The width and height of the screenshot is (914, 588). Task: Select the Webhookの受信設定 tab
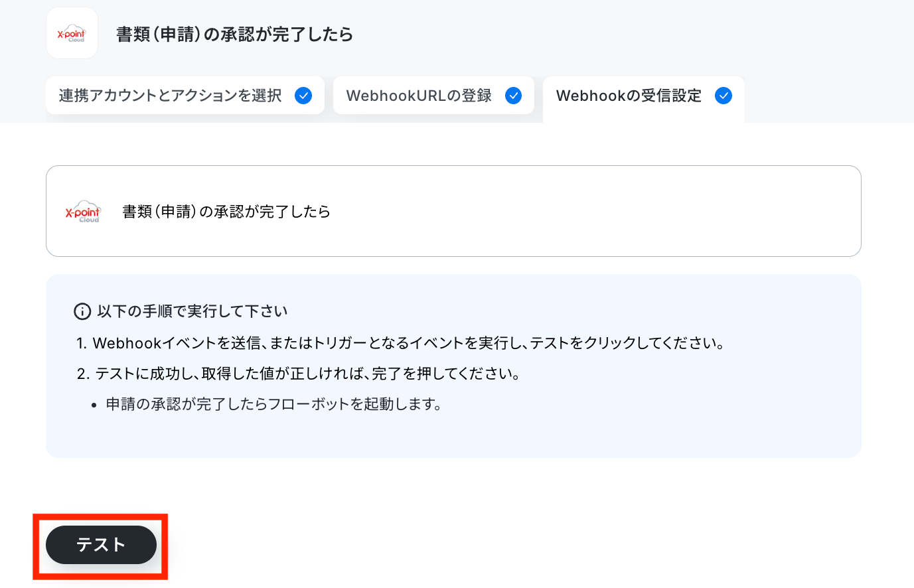[x=644, y=99]
